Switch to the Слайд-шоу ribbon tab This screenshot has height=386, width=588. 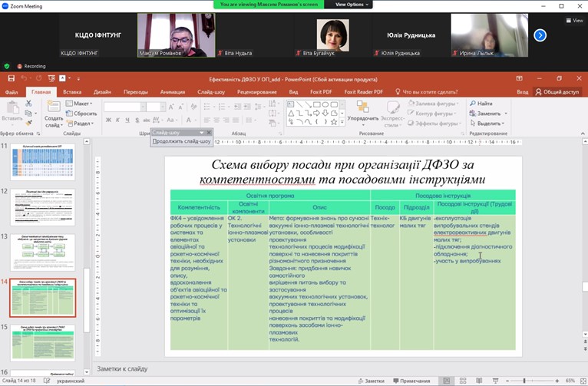pos(211,92)
